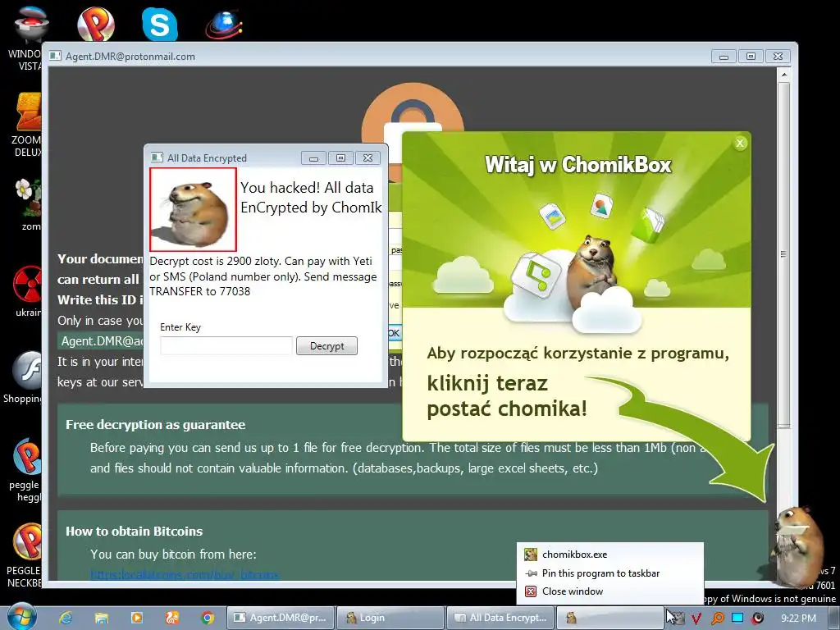840x630 pixels.
Task: Open the taskbar clock showing 9:22 PM
Action: (x=799, y=619)
